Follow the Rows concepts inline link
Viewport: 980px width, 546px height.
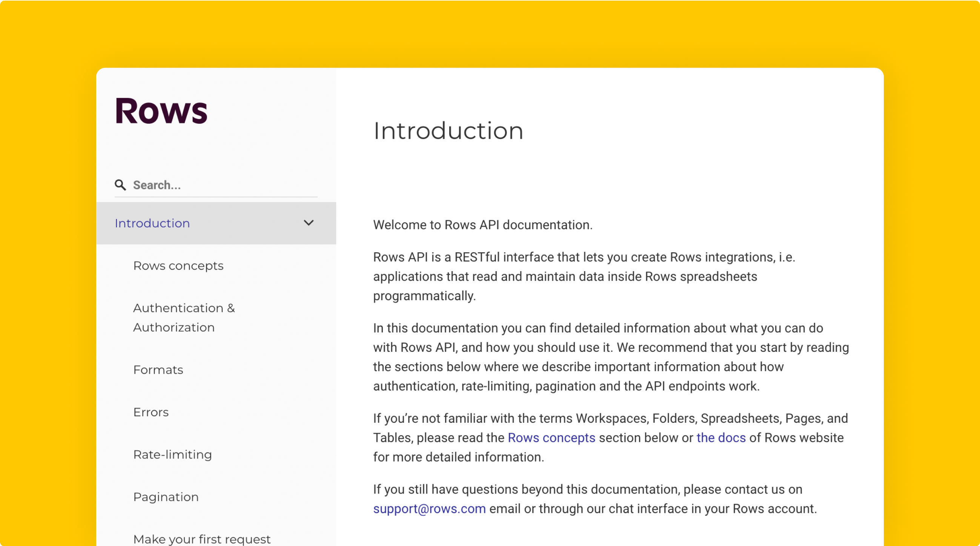coord(551,438)
